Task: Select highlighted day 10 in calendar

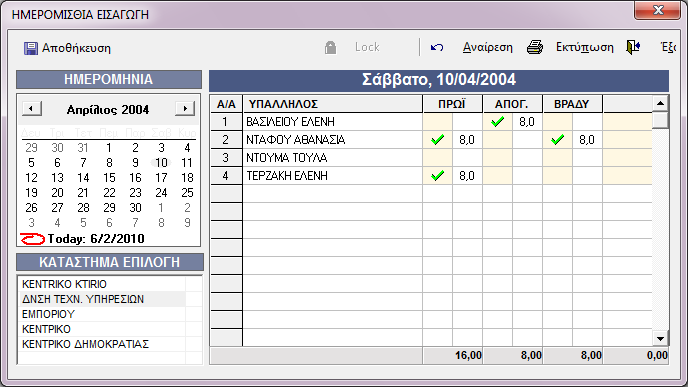Action: click(161, 163)
